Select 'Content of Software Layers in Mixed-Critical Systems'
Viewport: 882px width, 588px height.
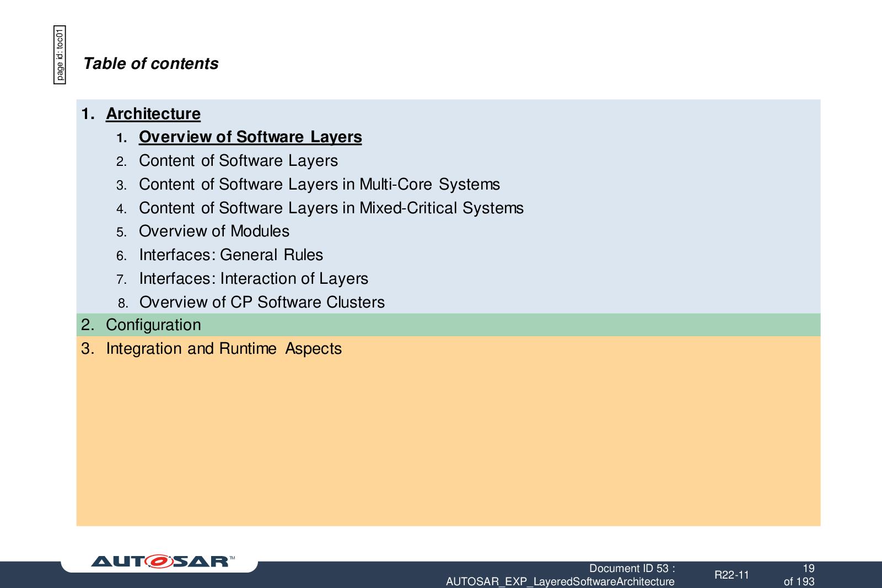coord(331,208)
